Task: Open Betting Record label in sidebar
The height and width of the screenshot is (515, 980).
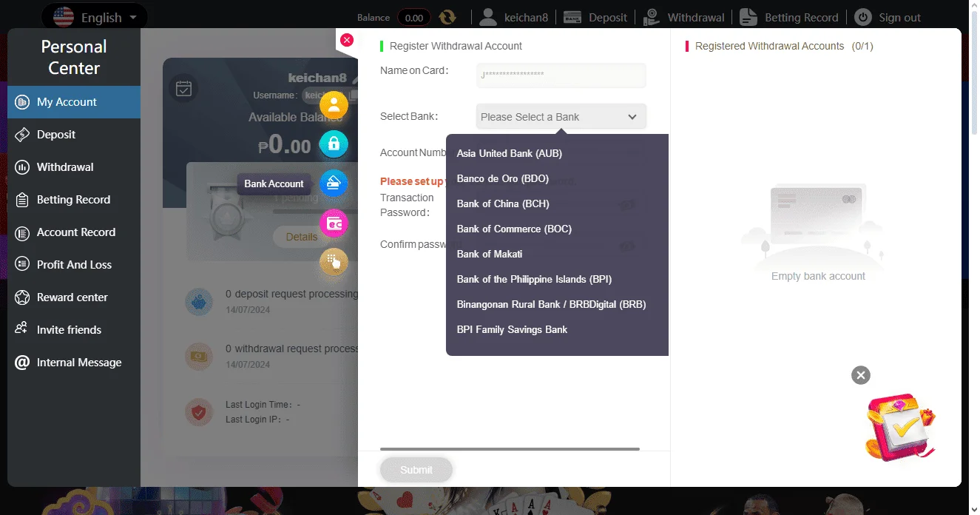Action: tap(73, 200)
